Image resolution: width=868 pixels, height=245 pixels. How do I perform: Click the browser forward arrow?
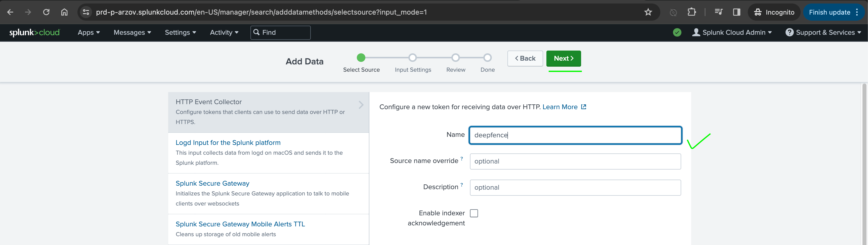coord(28,13)
